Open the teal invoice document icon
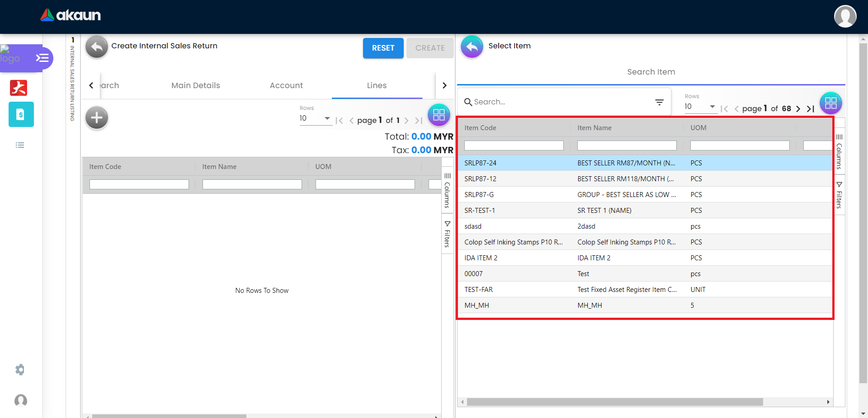 (21, 114)
